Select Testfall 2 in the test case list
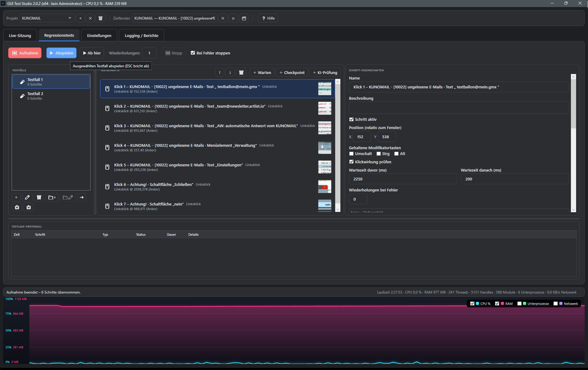The height and width of the screenshot is (370, 588). (x=51, y=96)
